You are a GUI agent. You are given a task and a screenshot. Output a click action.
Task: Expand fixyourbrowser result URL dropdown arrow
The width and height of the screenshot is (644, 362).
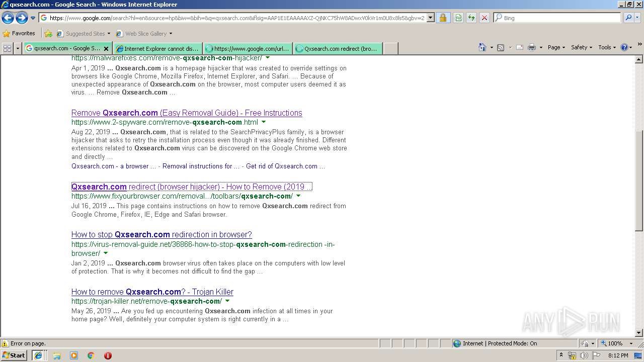point(298,196)
